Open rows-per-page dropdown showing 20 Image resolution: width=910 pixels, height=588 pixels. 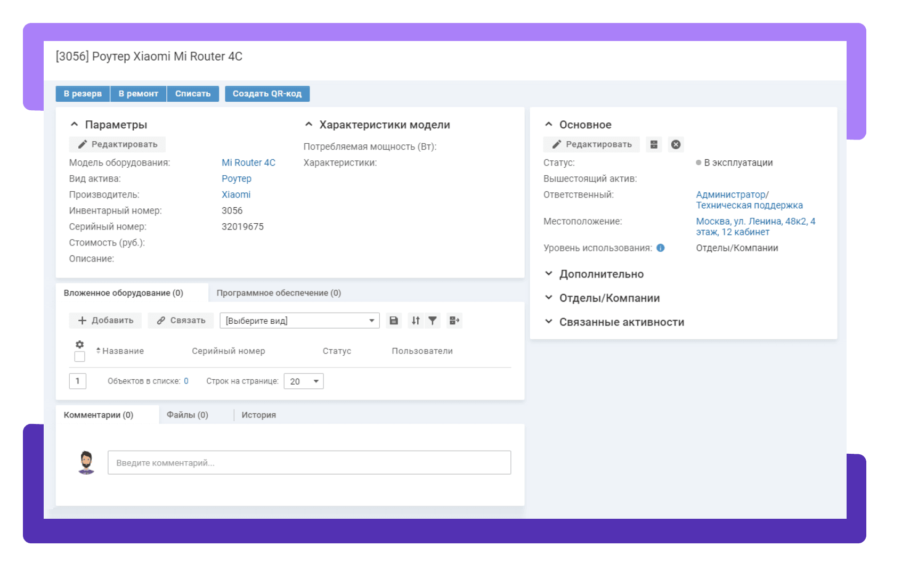[304, 381]
